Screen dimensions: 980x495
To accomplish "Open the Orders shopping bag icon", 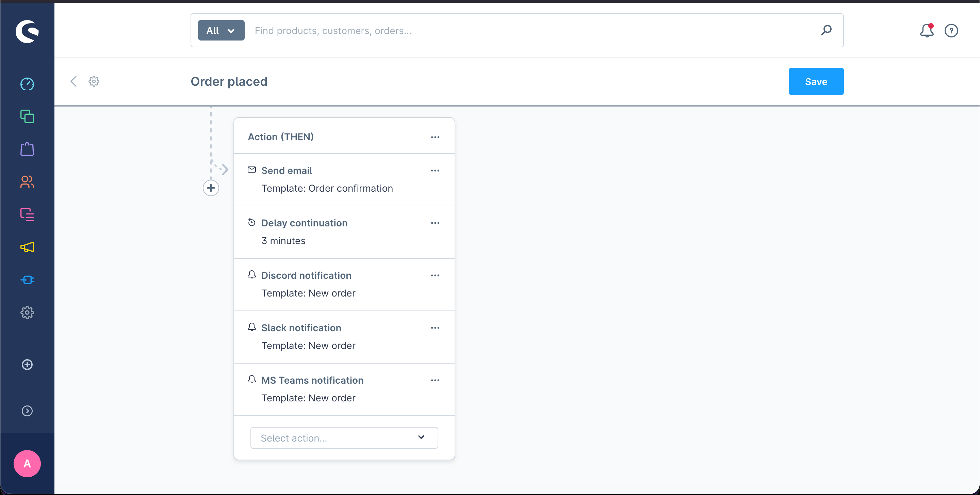I will [x=27, y=149].
